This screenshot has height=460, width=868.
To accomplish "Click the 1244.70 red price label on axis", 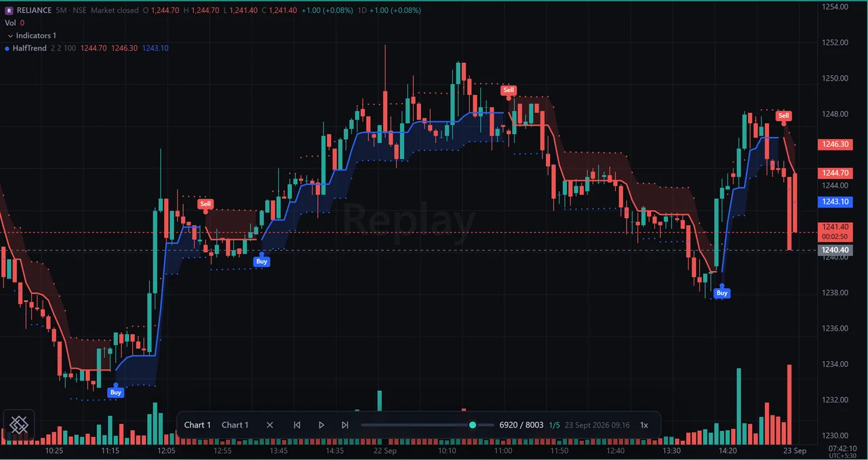I will click(835, 173).
